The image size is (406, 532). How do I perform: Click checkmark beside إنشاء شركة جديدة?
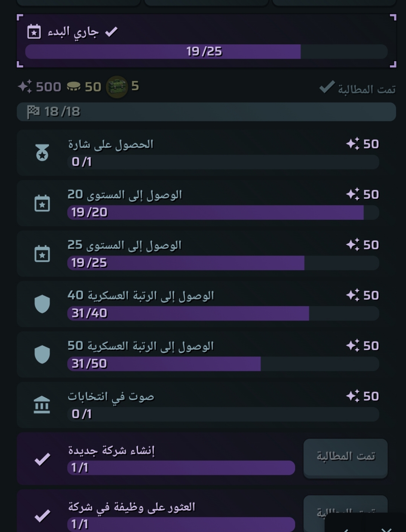coord(42,459)
